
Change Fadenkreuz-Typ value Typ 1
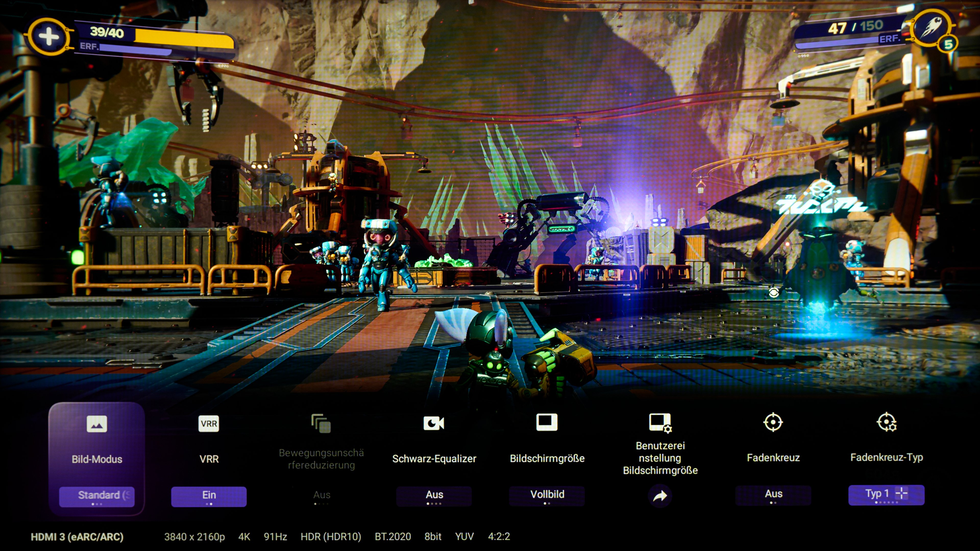pos(886,495)
